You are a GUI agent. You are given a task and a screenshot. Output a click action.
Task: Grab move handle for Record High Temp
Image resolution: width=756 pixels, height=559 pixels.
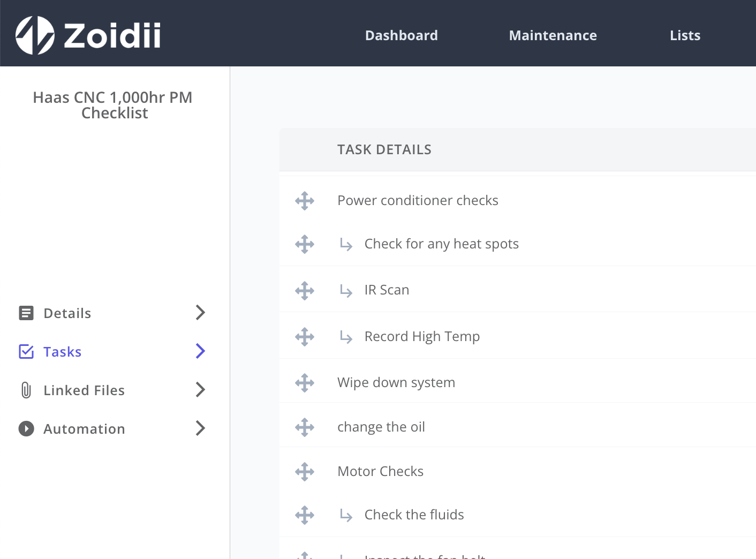point(305,337)
